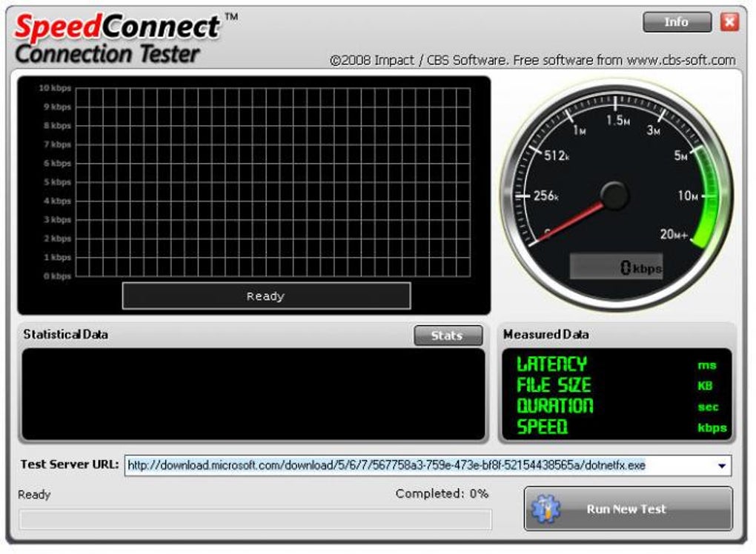The width and height of the screenshot is (756, 554).
Task: Click the Measured Data heading
Action: click(546, 334)
